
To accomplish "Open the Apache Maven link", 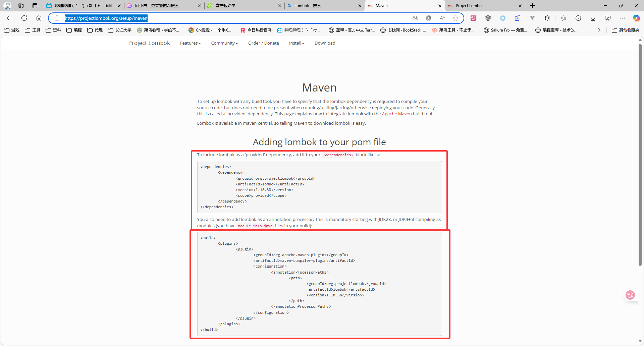I will [x=396, y=114].
